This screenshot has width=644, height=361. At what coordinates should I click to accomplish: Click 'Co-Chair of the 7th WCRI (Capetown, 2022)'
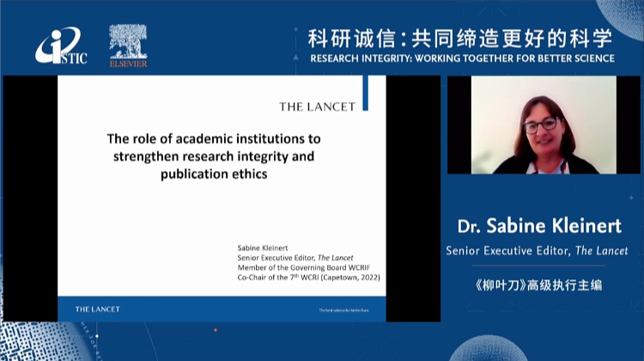[x=308, y=278]
